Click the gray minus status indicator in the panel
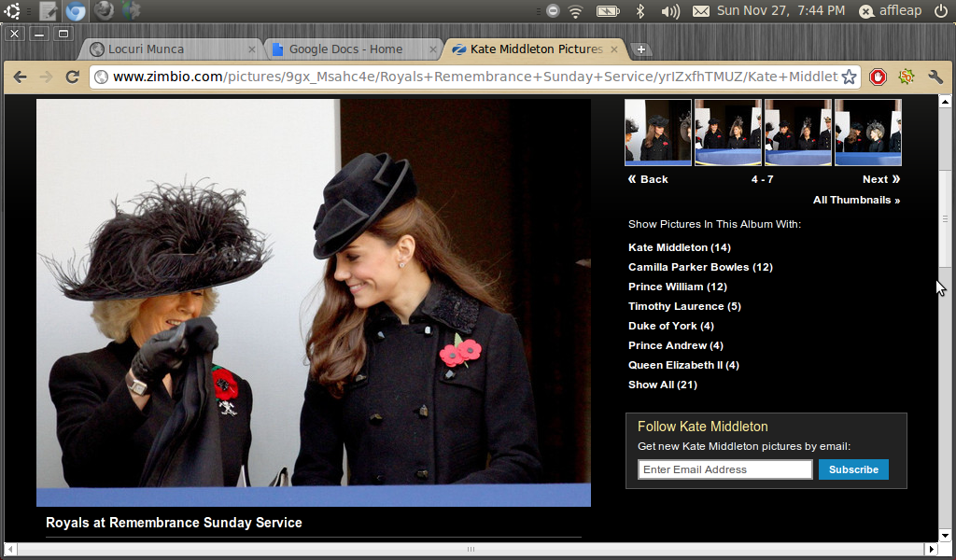The width and height of the screenshot is (956, 560). pos(553,10)
